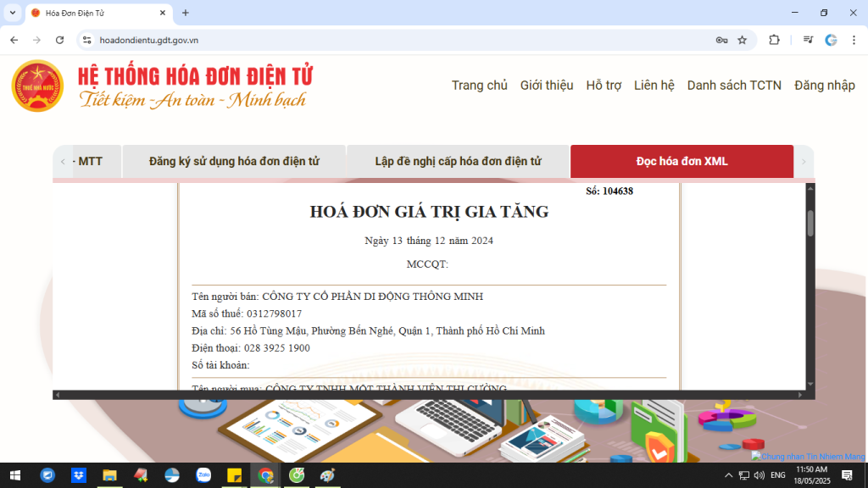Viewport: 868px width, 488px height.
Task: Click previous tabs arrow chevron
Action: click(63, 162)
